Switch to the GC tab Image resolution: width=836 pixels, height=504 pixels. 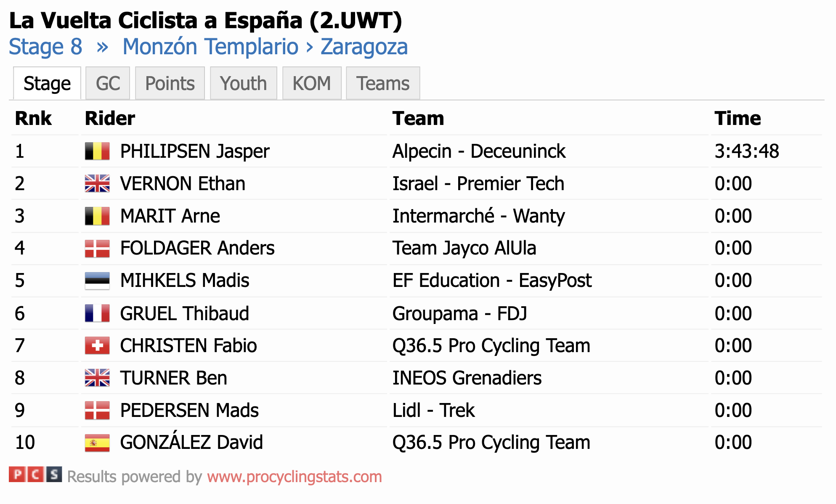tap(108, 83)
